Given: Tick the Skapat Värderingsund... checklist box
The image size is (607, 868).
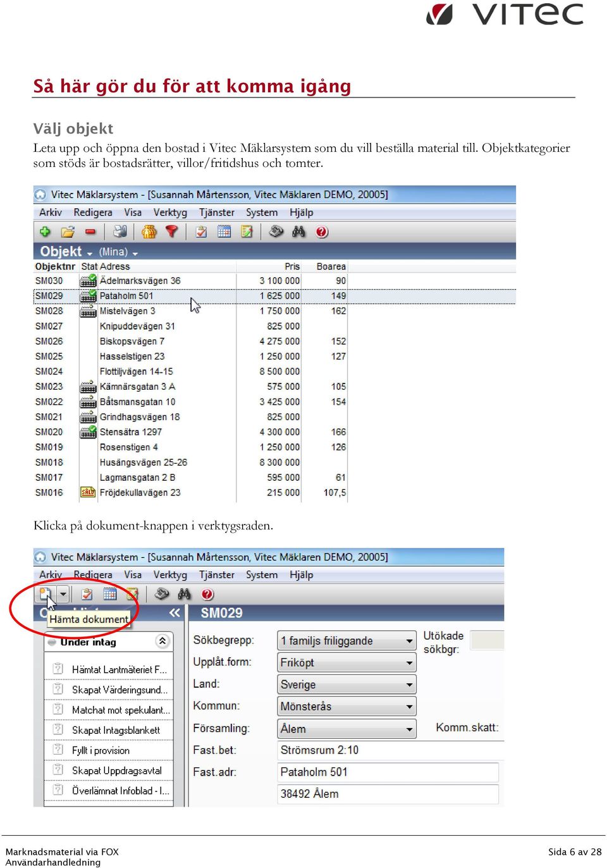Looking at the screenshot, I should pos(58,688).
